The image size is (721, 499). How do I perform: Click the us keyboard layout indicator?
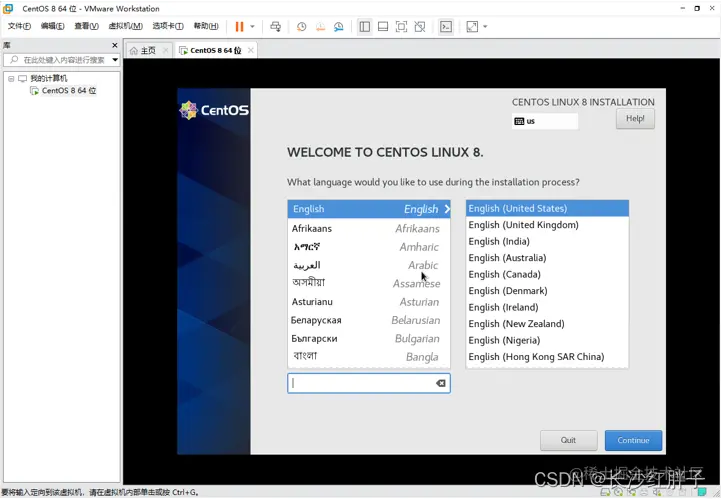544,121
